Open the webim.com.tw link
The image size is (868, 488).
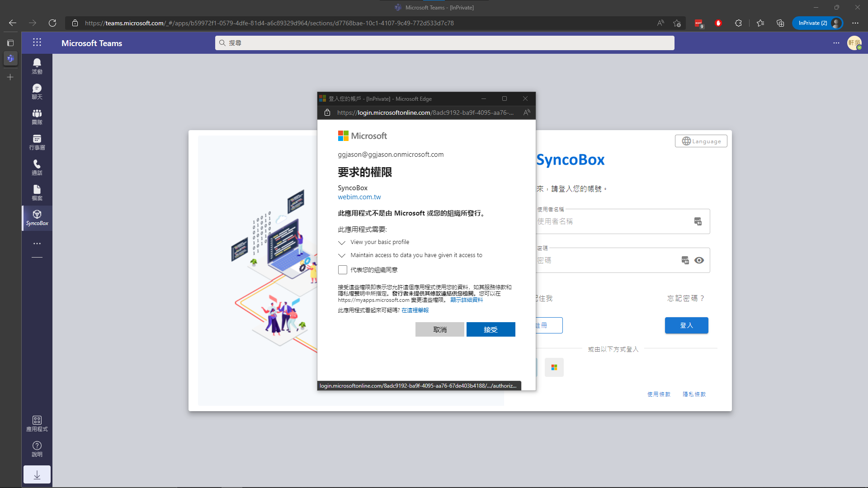[x=359, y=197]
